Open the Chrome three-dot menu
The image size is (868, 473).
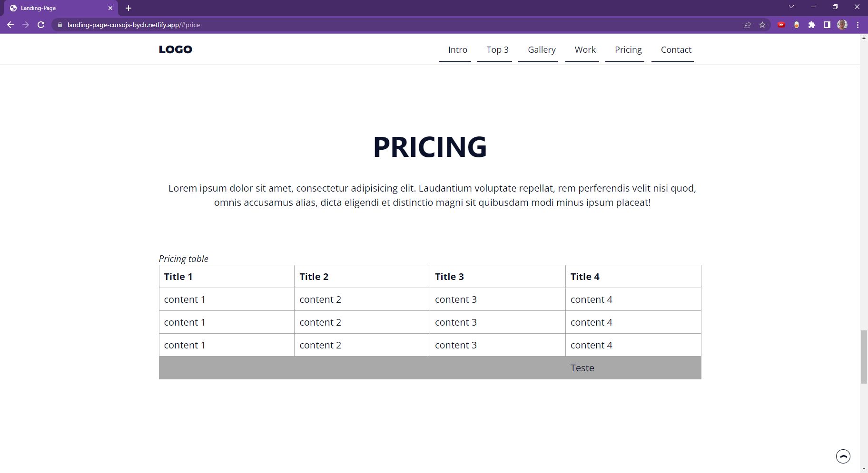pyautogui.click(x=858, y=25)
